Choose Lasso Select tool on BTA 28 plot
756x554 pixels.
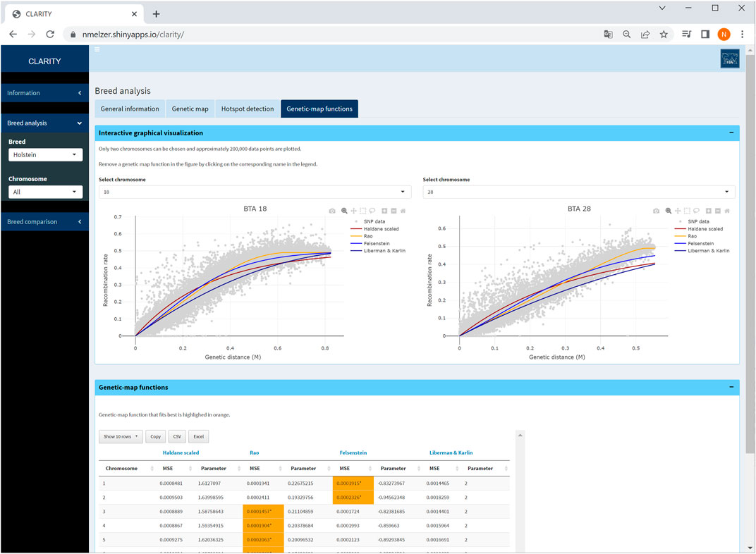tap(696, 211)
